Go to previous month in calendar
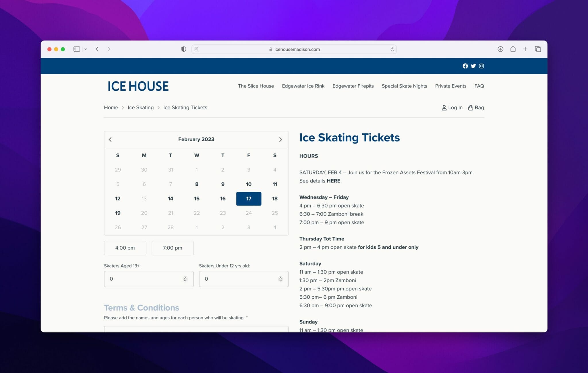The width and height of the screenshot is (588, 373). 110,139
